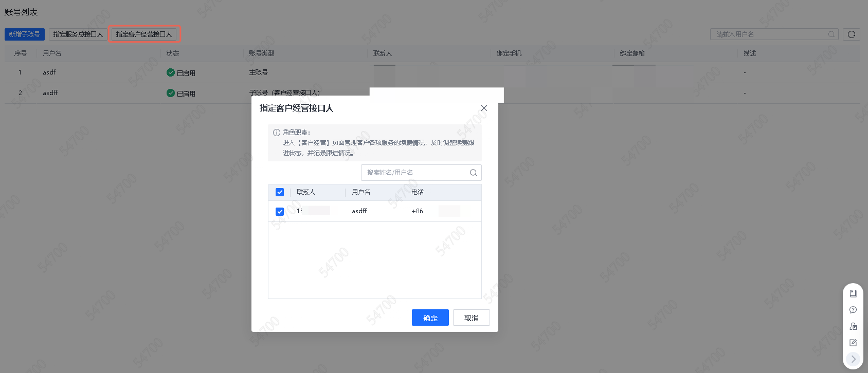This screenshot has width=868, height=373.
Task: Click the highlighted 指定客户经营接口人 button
Action: [144, 34]
